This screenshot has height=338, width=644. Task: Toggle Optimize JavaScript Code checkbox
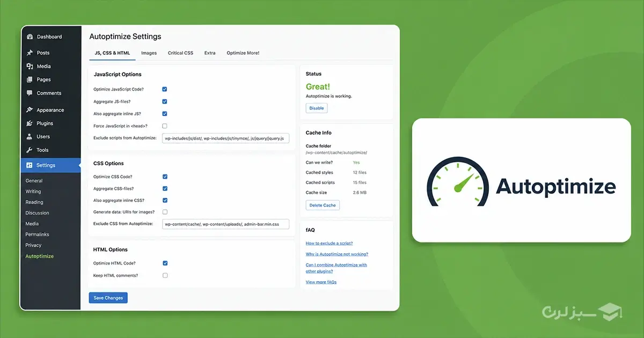(165, 89)
